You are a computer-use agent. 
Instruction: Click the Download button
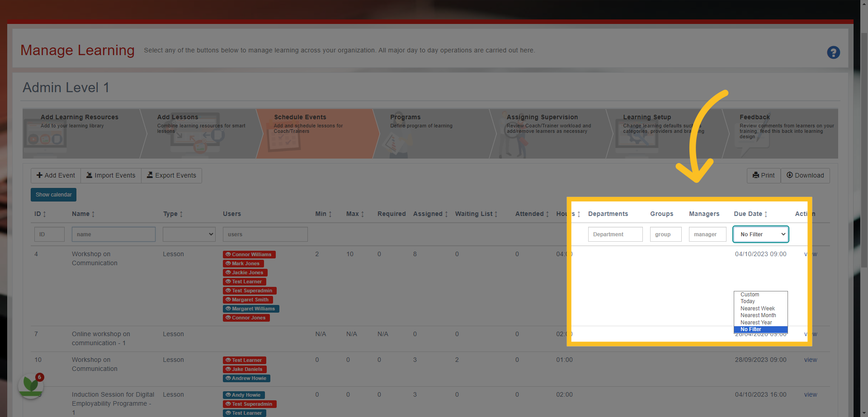pos(805,175)
